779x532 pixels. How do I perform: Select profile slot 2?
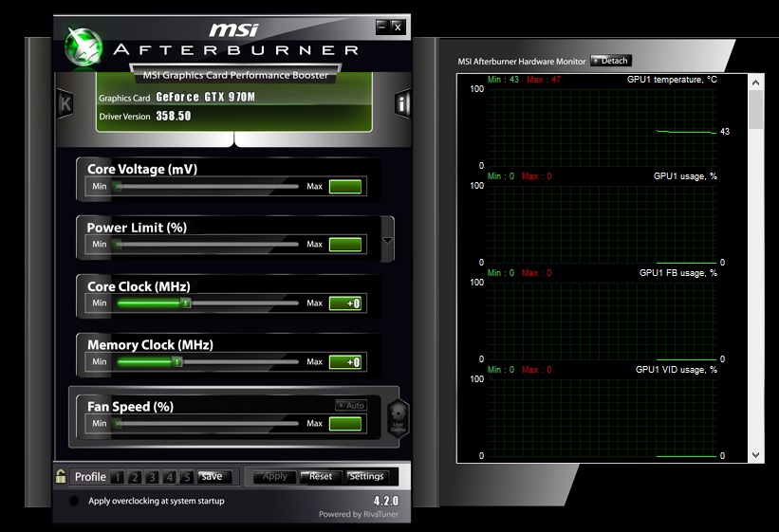(x=135, y=477)
